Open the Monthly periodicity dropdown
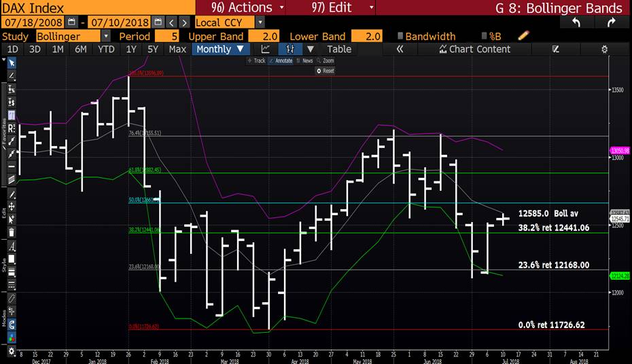This screenshot has width=632, height=364. pyautogui.click(x=220, y=49)
